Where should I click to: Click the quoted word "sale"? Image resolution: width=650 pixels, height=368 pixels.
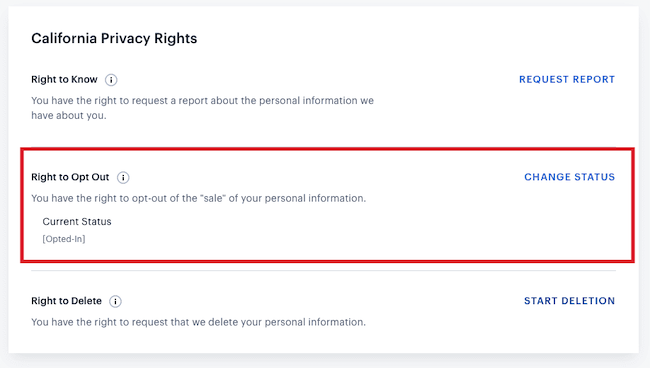(x=212, y=198)
